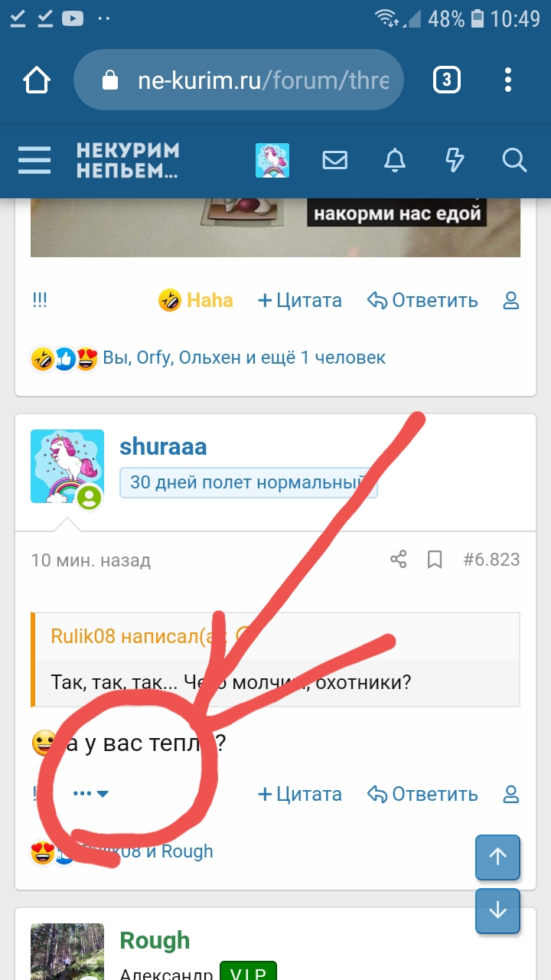Bookmark post #6.823

pyautogui.click(x=435, y=560)
